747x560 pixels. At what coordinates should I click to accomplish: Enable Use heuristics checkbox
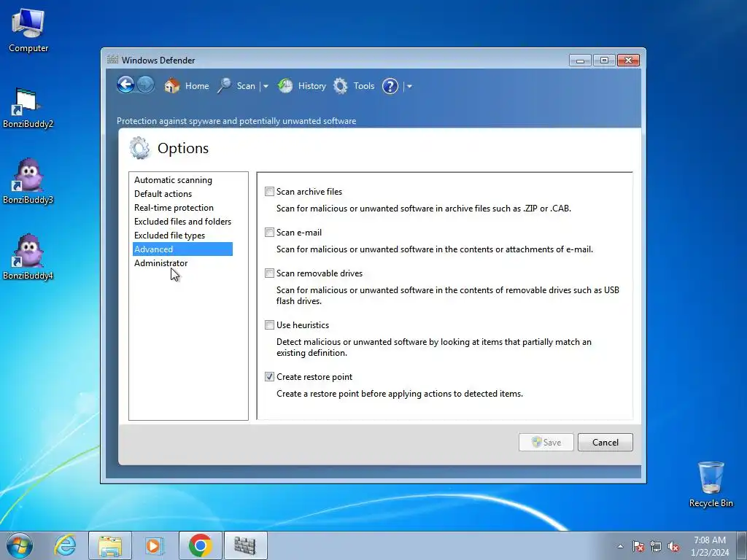(x=270, y=324)
